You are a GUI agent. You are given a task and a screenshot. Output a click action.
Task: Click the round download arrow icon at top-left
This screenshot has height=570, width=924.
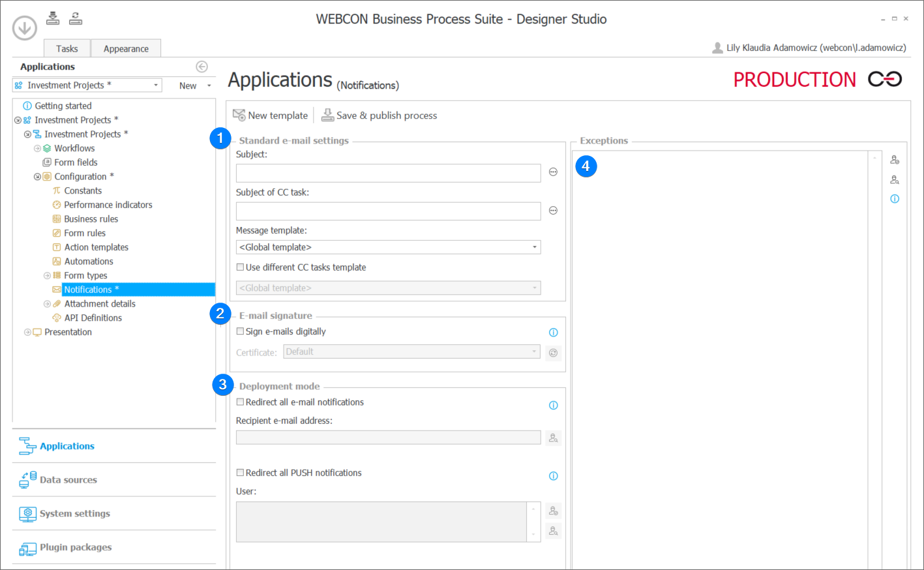(x=25, y=28)
